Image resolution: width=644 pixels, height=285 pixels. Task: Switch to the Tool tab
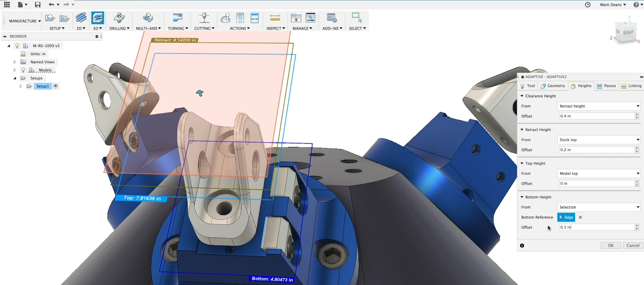tap(528, 86)
